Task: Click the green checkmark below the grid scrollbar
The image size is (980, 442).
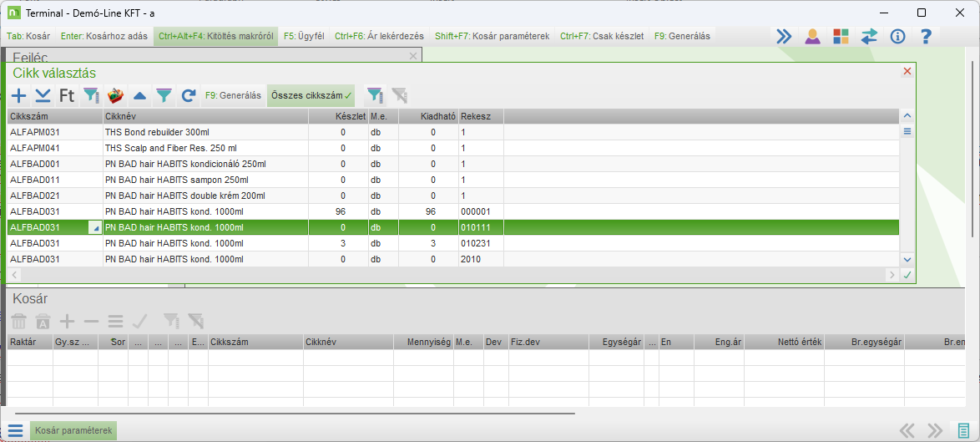Action: pos(907,274)
